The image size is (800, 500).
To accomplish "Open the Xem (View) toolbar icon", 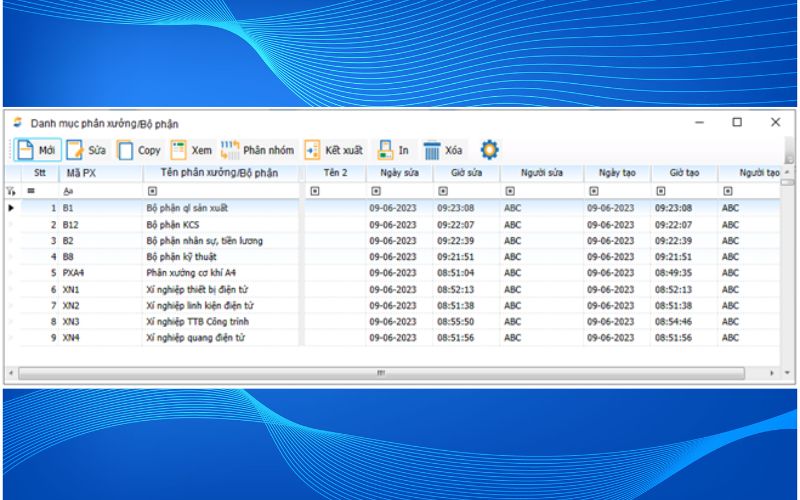I will (x=178, y=150).
